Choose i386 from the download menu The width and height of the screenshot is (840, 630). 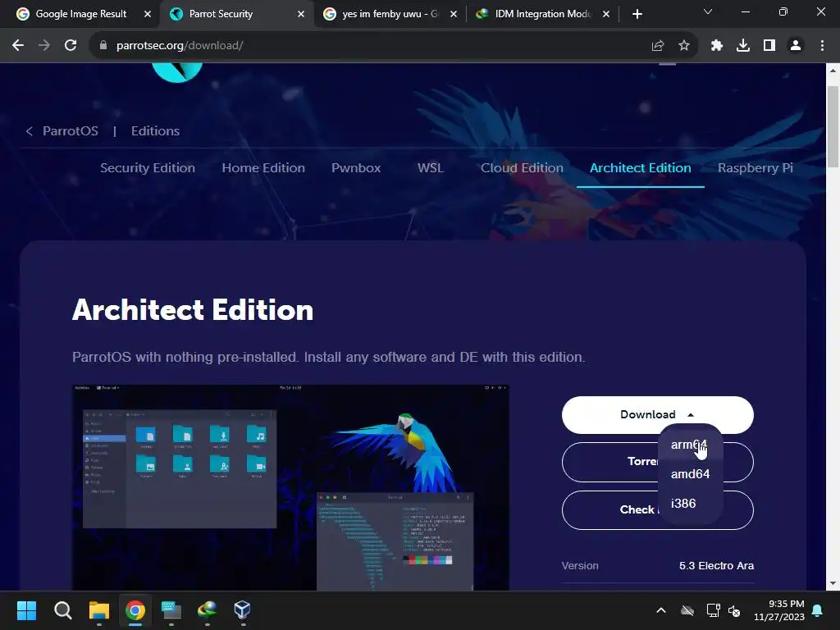[x=683, y=504]
